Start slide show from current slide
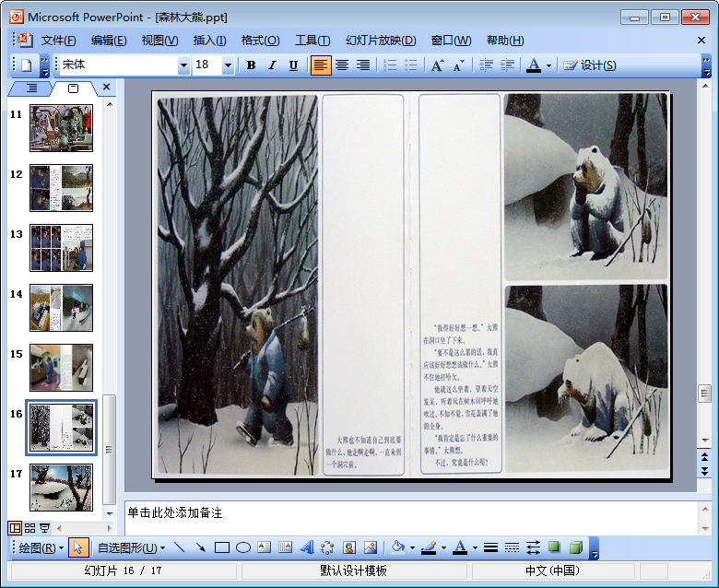This screenshot has height=588, width=719. (45, 528)
